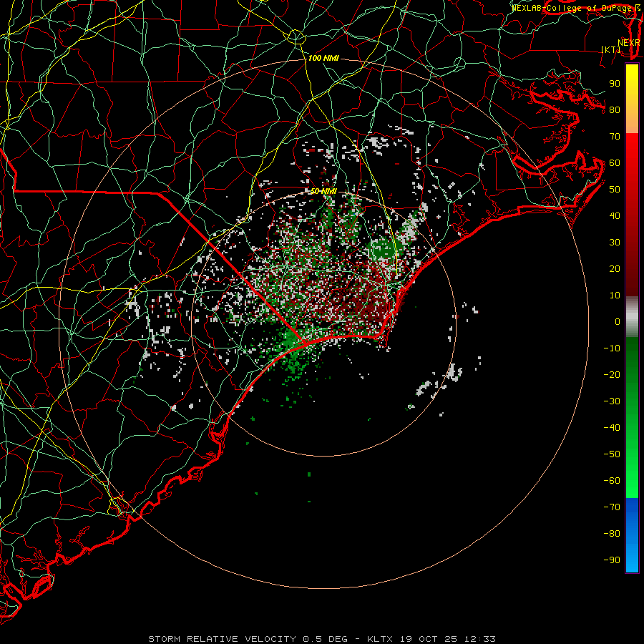644x644 pixels.
Task: Click the 70 value on velocity scale
Action: pos(615,137)
